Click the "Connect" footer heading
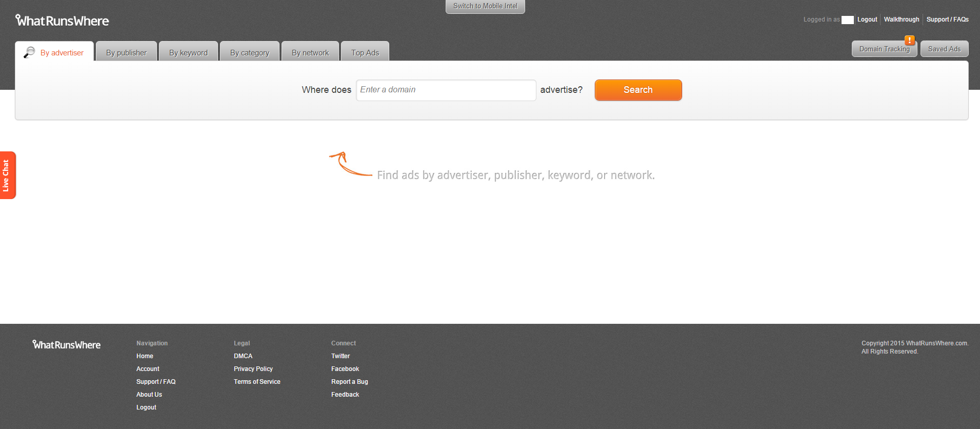The height and width of the screenshot is (429, 980). (344, 343)
